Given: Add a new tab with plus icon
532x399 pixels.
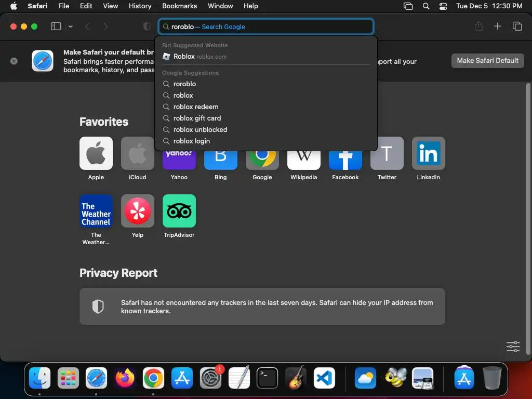Looking at the screenshot, I should [x=497, y=26].
